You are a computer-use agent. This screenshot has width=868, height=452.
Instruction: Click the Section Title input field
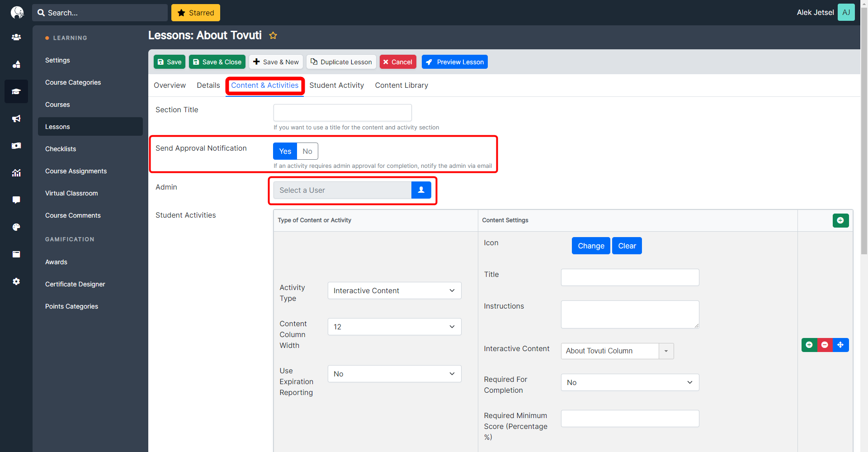tap(342, 113)
